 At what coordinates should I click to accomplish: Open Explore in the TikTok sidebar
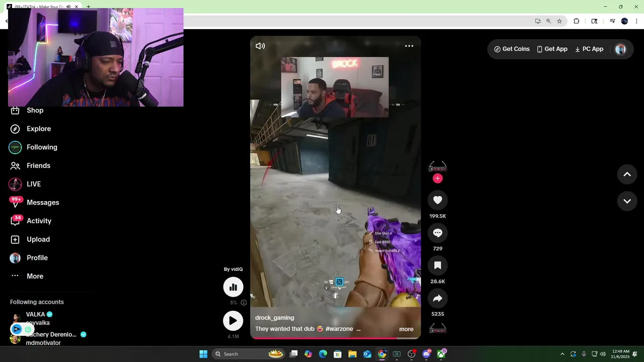coord(39,129)
